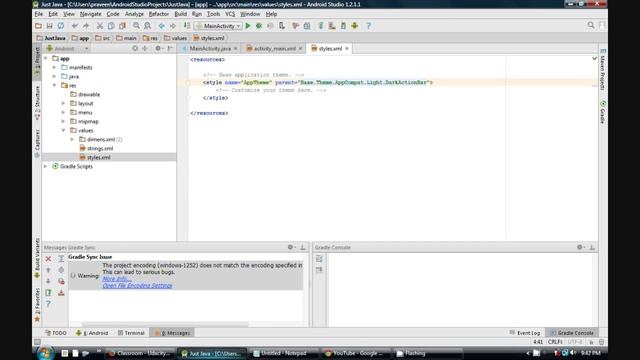Click the Build Variants side tab
Image resolution: width=640 pixels, height=360 pixels.
(x=37, y=258)
